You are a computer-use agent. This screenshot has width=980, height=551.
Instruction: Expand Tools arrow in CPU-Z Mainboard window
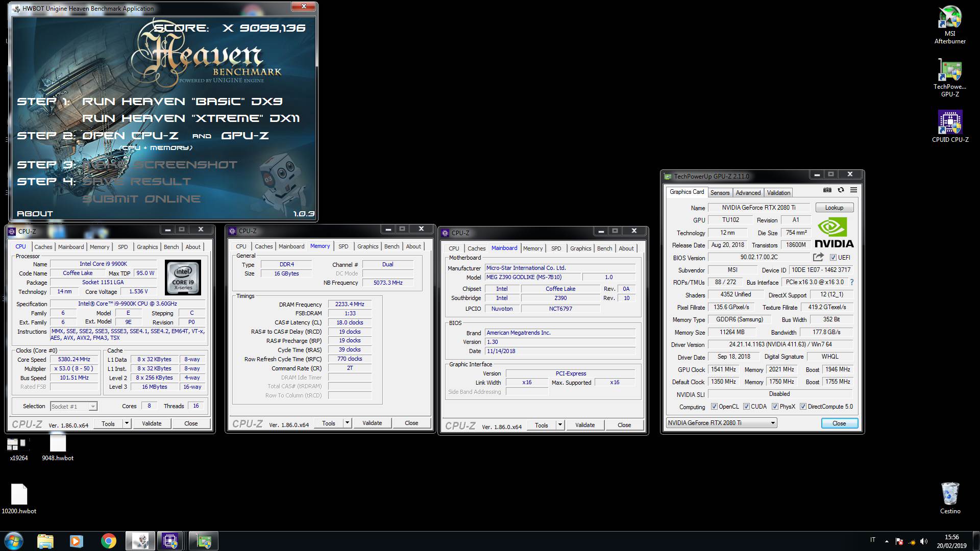click(560, 425)
